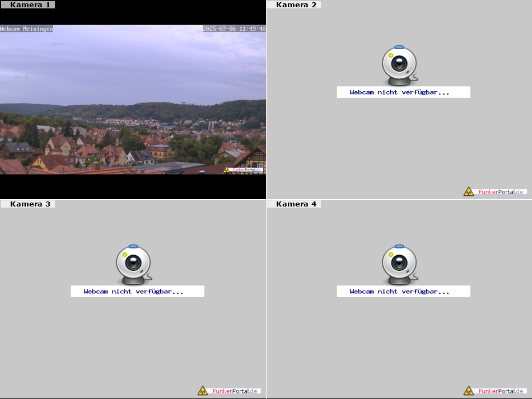Open FunkerPortal.de logo in Kamera 2 panel
This screenshot has width=532, height=399.
click(x=496, y=191)
